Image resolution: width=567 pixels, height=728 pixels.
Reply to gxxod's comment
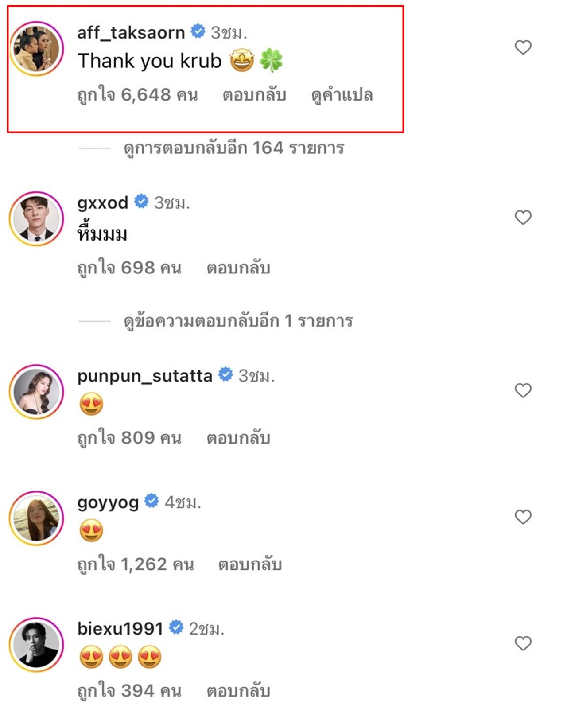point(238,268)
